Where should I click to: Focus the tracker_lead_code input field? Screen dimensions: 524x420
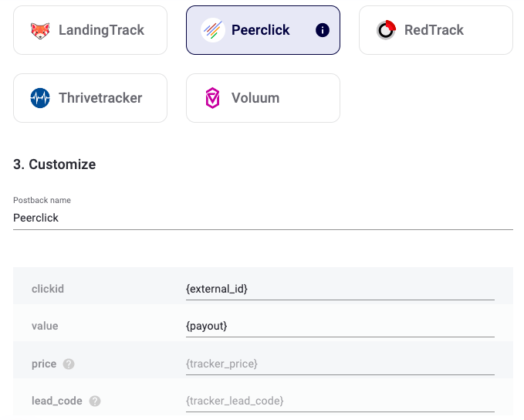click(x=340, y=401)
